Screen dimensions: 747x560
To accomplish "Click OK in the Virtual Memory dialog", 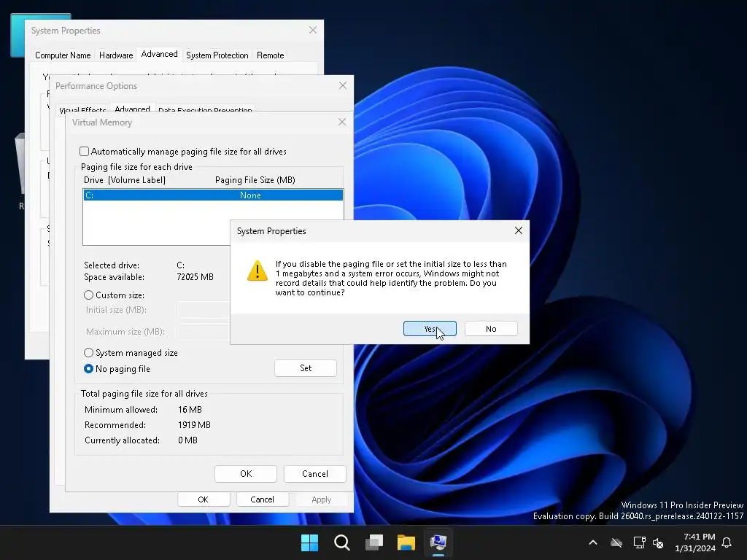I will (x=246, y=474).
